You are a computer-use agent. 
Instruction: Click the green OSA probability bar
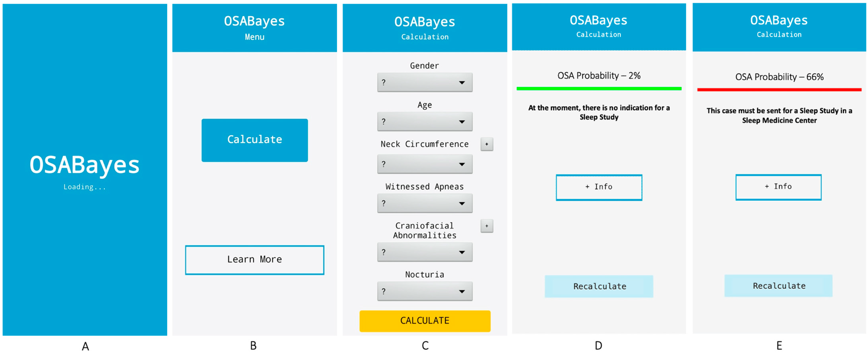[599, 89]
